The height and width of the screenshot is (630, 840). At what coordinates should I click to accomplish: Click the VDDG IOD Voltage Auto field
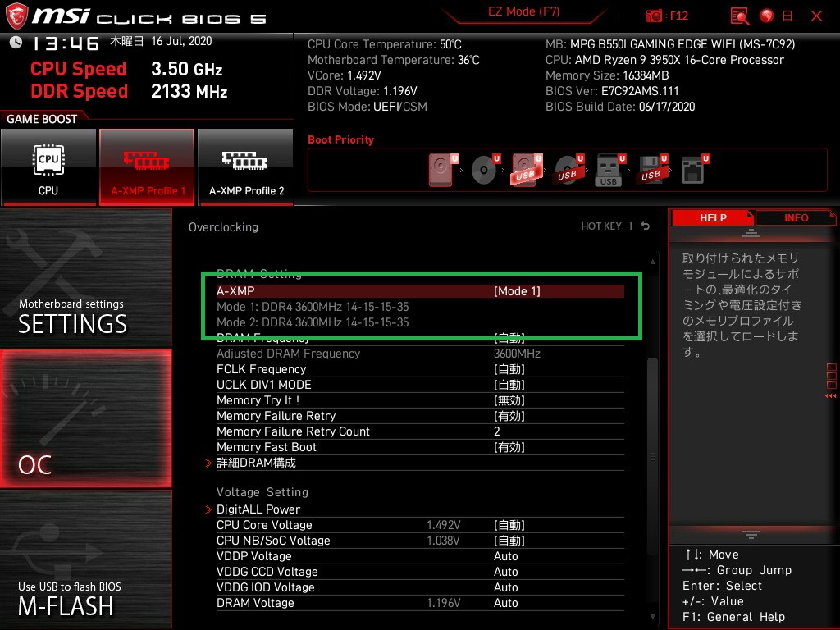(505, 587)
